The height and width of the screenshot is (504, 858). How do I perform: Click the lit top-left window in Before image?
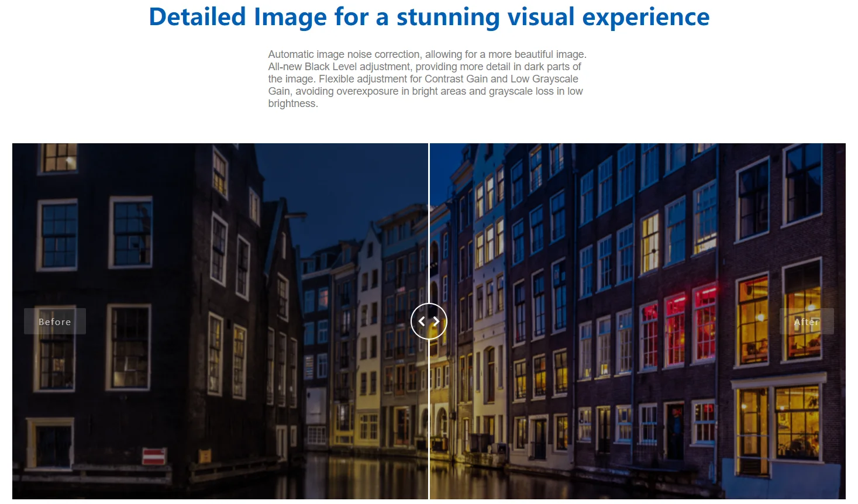click(x=58, y=157)
